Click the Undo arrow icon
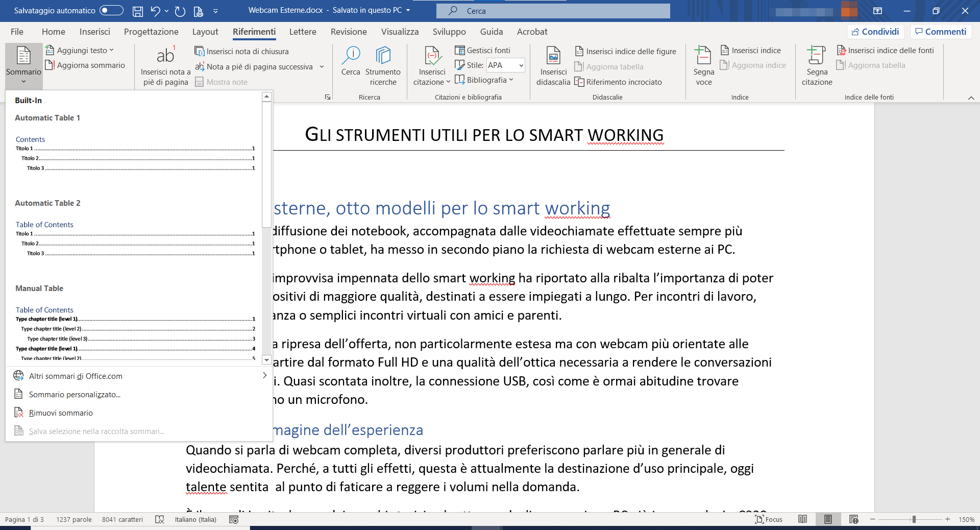980x530 pixels. click(x=156, y=11)
